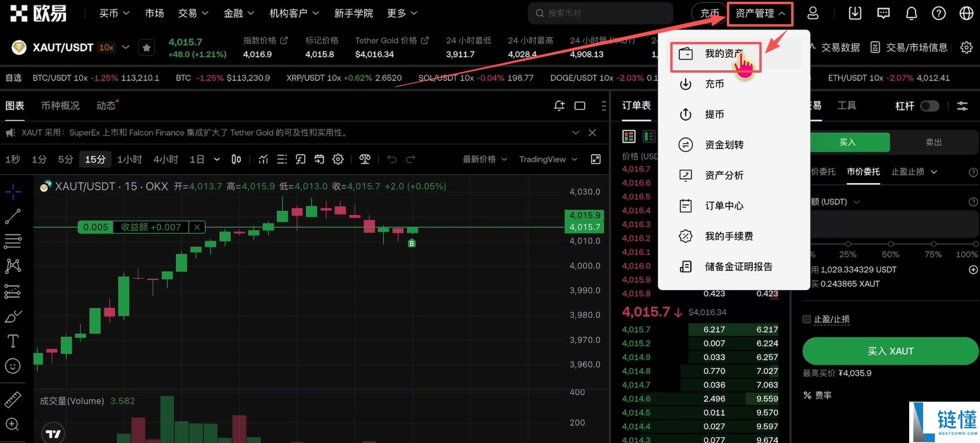The image size is (980, 443).
Task: Toggle the 杠杆 leverage switch
Action: tap(929, 106)
